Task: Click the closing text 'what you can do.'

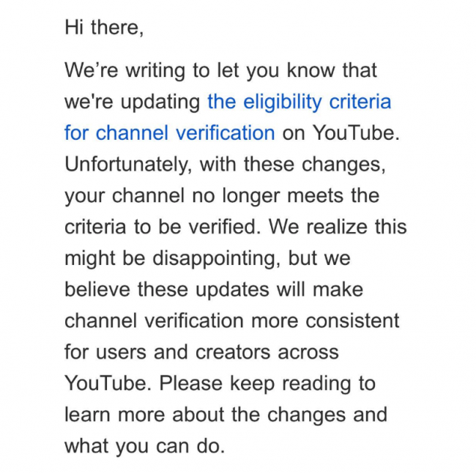Action: [145, 447]
